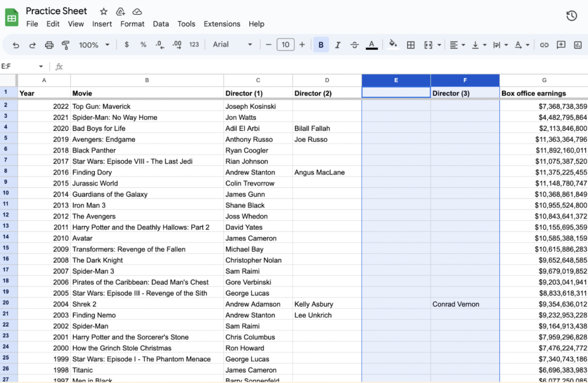Toggle Strikethrough formatting

(x=354, y=45)
